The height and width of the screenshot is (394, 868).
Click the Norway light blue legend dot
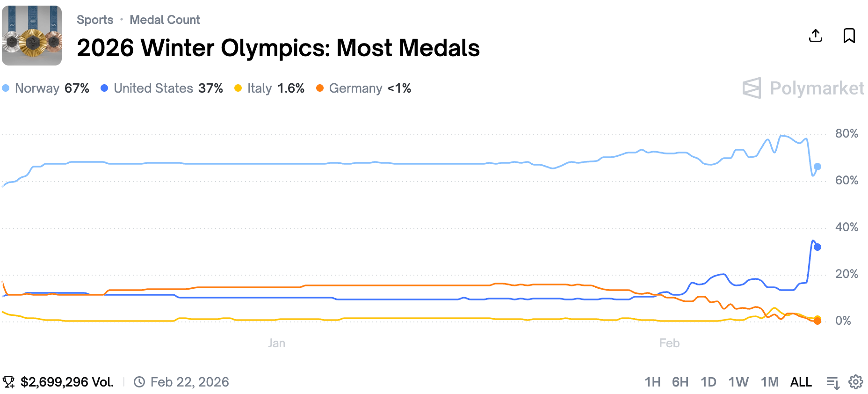(x=6, y=88)
